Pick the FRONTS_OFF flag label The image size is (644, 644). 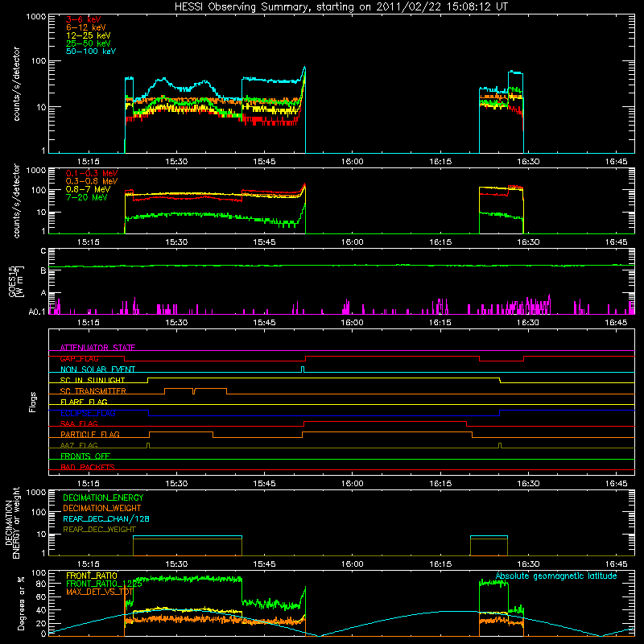[85, 456]
